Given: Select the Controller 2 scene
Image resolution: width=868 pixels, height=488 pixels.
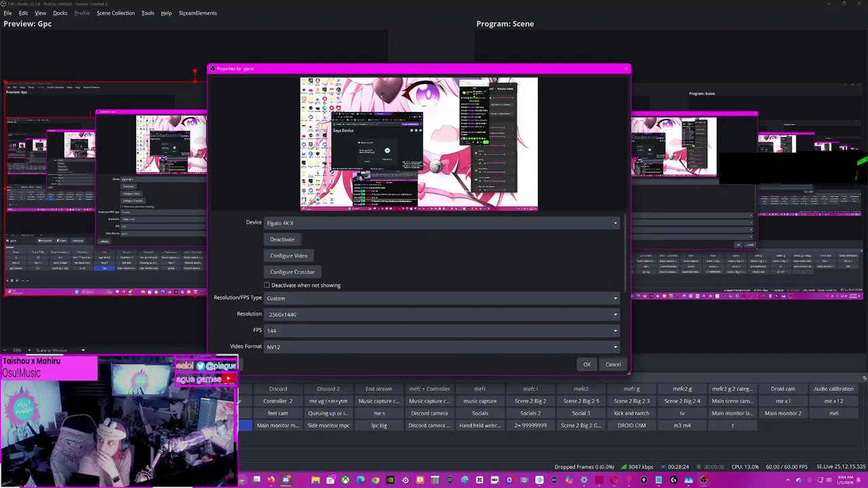Looking at the screenshot, I should 278,401.
